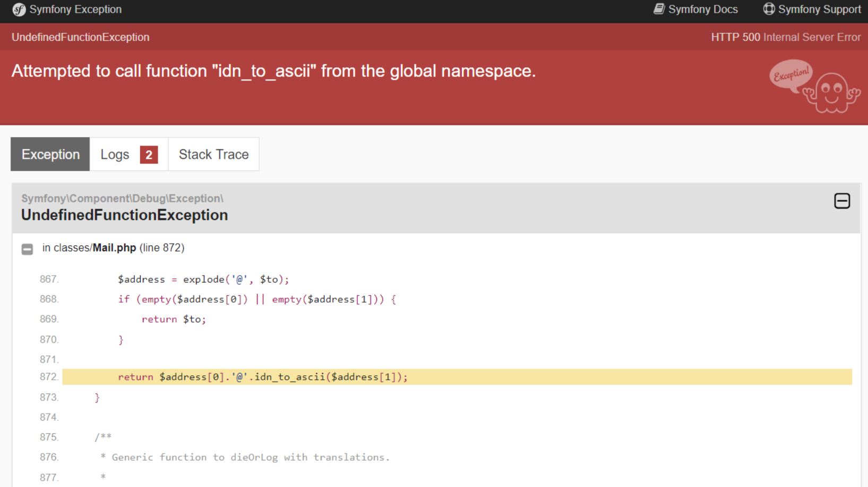Click the Symfony\Component\Debug\Exception namespace text

coord(122,199)
